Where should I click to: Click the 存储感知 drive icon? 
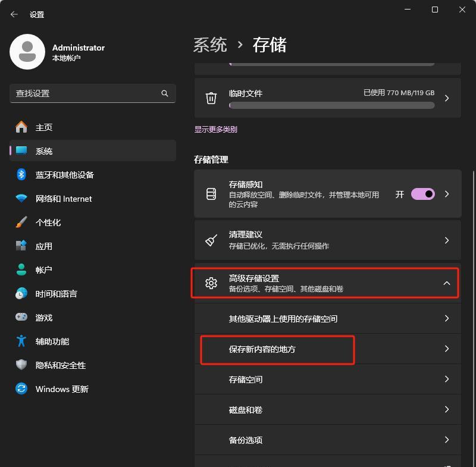[211, 194]
